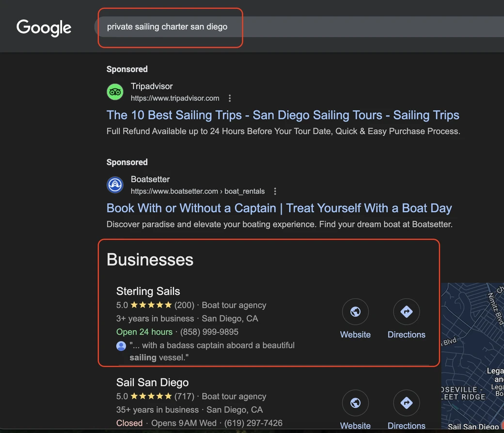The image size is (504, 433).
Task: Click the Full Refund Available ad description
Action: point(283,131)
